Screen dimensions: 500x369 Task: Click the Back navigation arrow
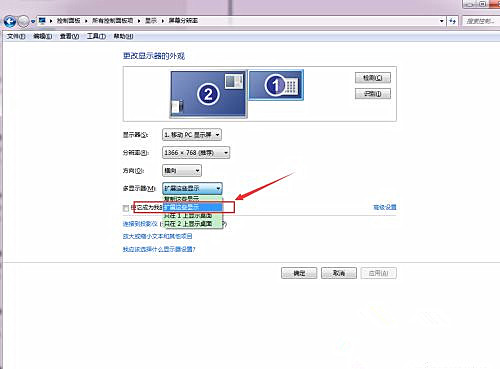[10, 21]
